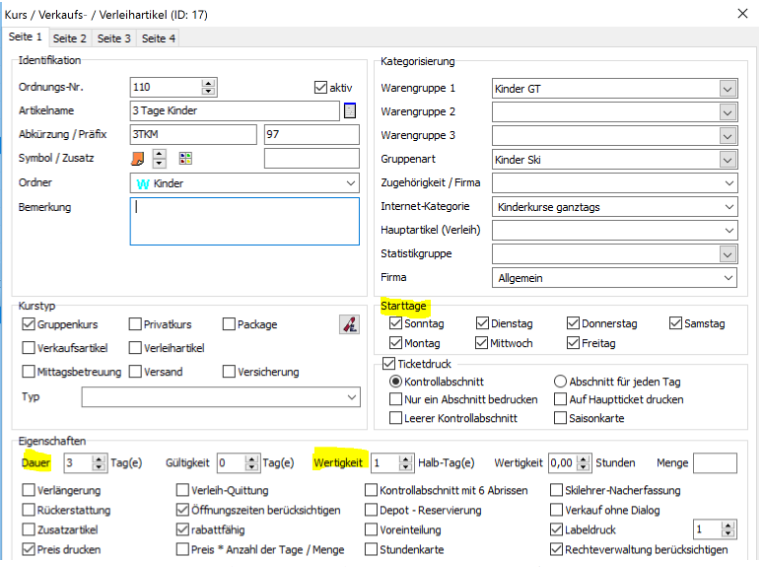Switch to Seite 3 tab
This screenshot has width=759, height=567.
tap(114, 38)
